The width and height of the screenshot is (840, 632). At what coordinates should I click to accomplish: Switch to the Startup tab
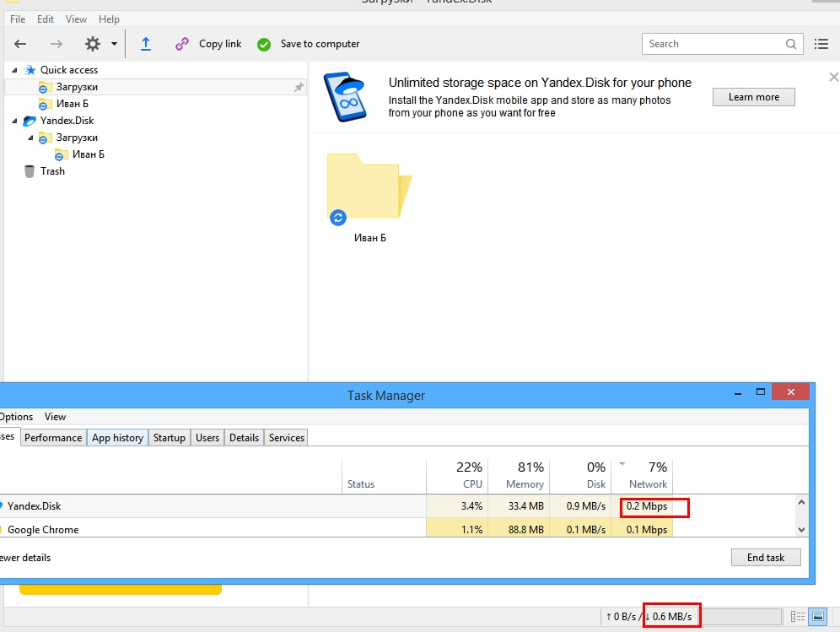pos(170,437)
